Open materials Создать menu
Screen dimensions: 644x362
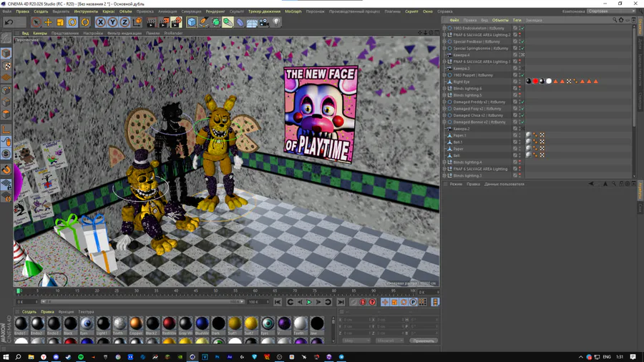29,312
